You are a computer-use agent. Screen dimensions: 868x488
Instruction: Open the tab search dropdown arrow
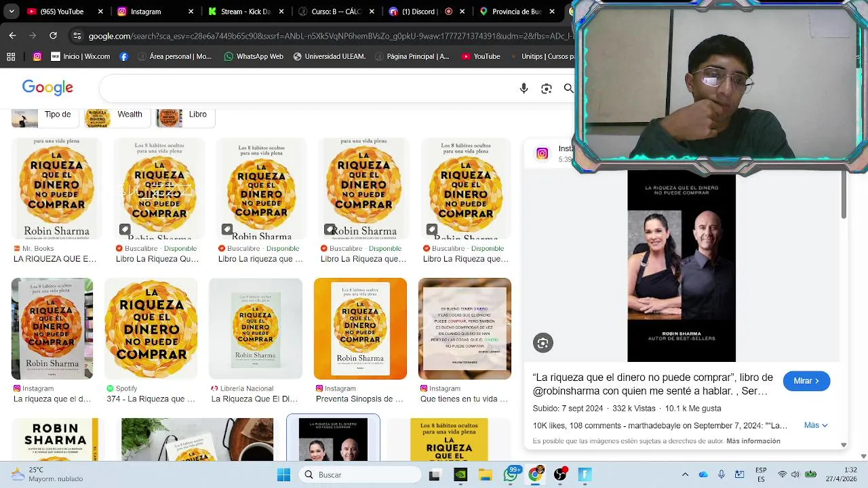click(11, 12)
